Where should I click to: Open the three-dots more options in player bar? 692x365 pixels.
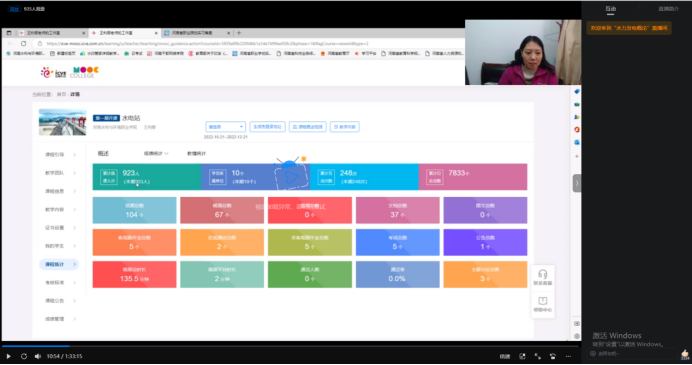pos(568,356)
